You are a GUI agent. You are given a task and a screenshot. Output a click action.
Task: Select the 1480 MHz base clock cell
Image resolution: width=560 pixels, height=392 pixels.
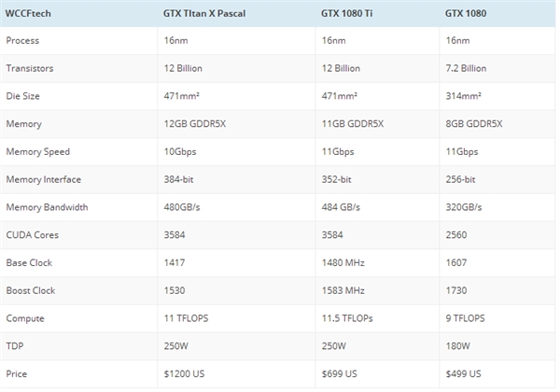(x=343, y=262)
